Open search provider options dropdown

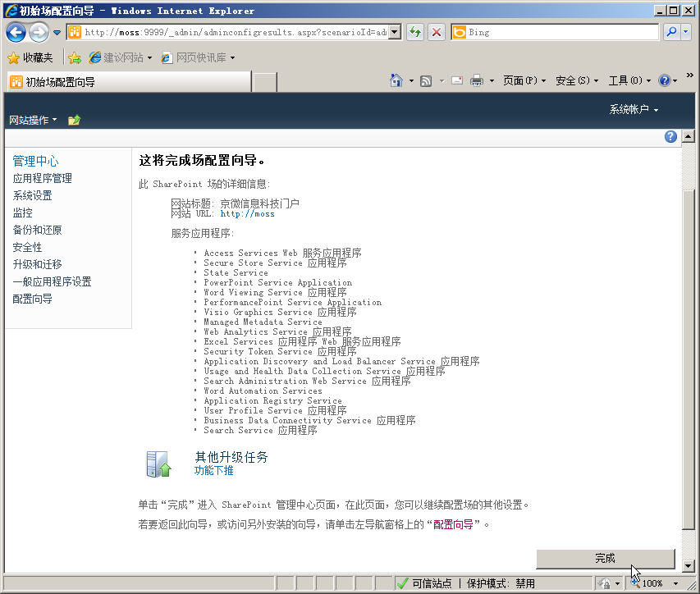(686, 32)
